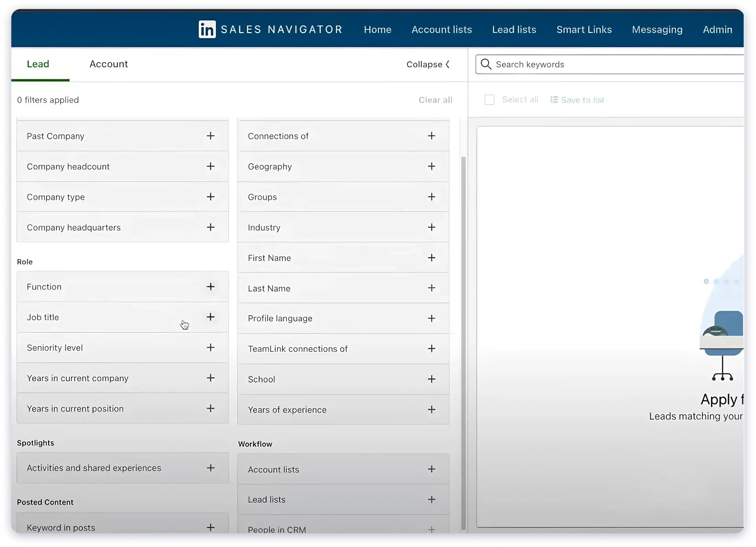The image size is (756, 547).
Task: Add a Seniority level filter
Action: tap(210, 347)
